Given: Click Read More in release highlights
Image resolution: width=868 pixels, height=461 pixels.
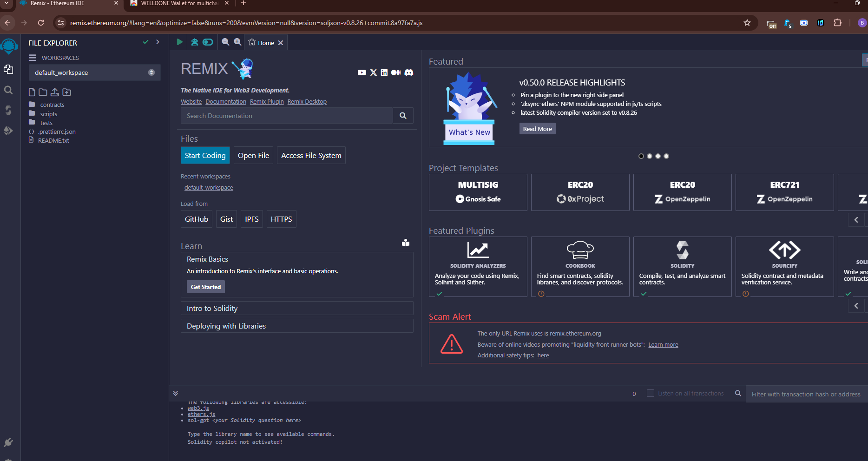Looking at the screenshot, I should point(538,129).
